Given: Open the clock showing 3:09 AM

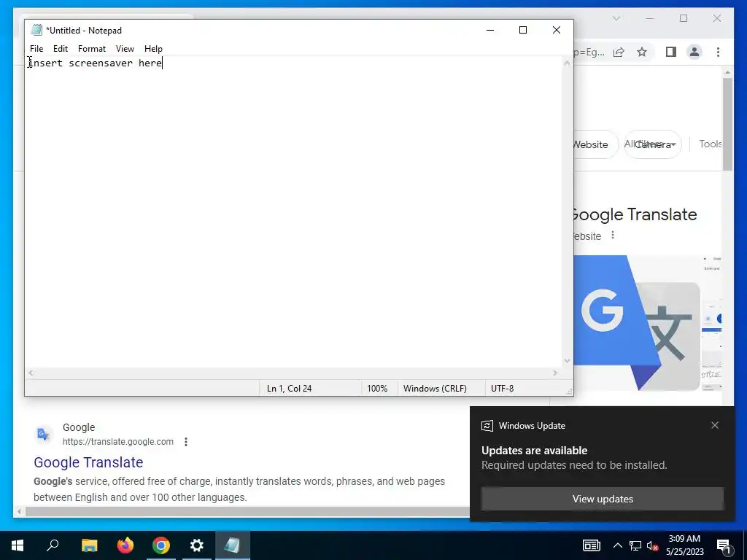Looking at the screenshot, I should [x=684, y=545].
